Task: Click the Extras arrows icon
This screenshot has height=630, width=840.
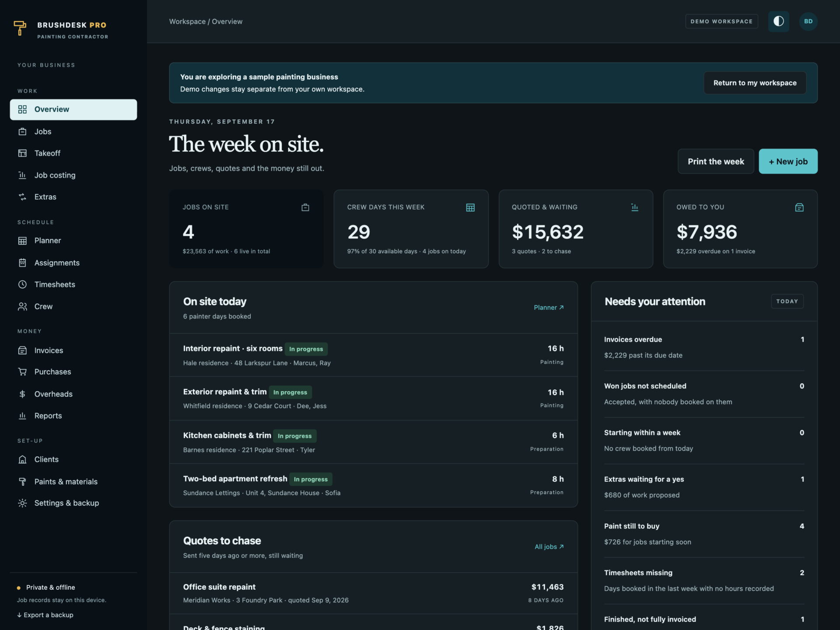Action: coord(22,197)
